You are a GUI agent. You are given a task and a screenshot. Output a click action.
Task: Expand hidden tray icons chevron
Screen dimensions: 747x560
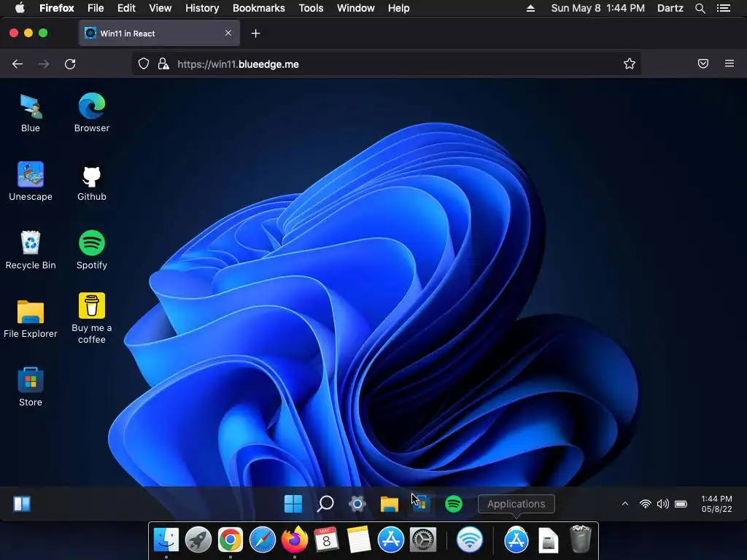[x=625, y=504]
